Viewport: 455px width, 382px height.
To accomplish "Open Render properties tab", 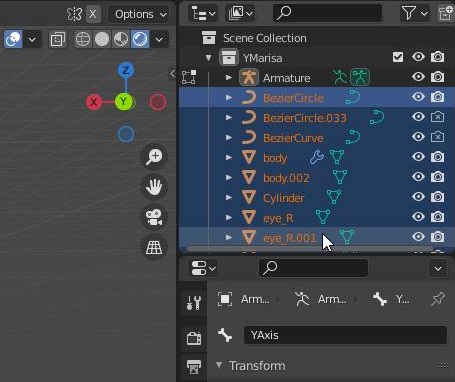I will point(194,339).
